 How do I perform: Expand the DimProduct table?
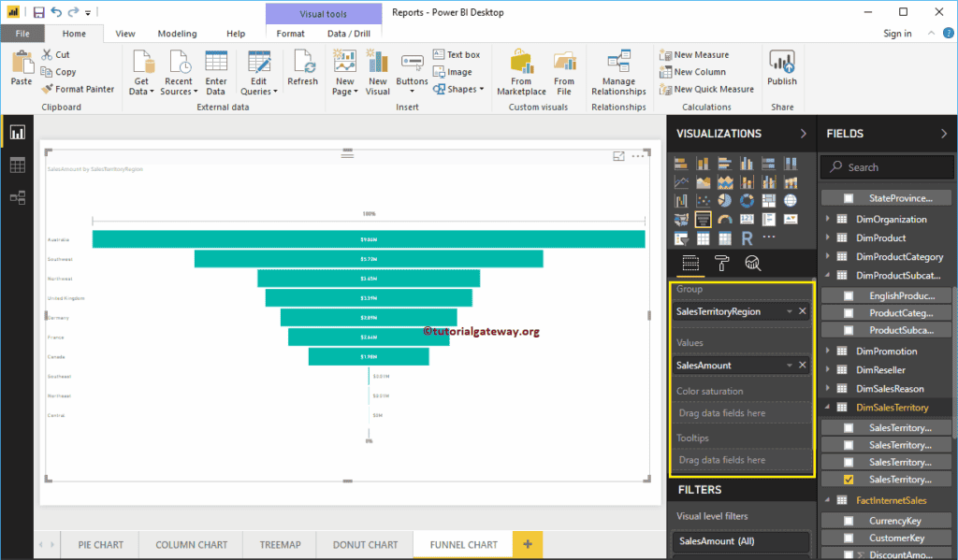[x=827, y=237]
